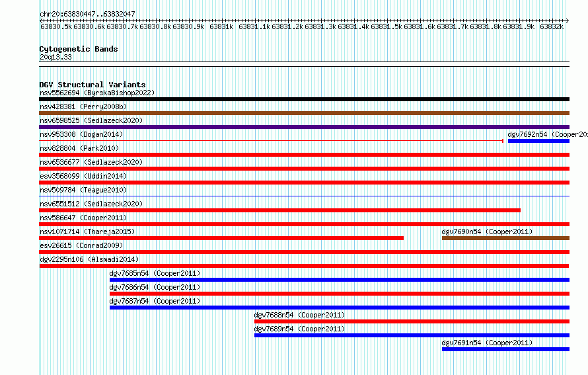Click the ruler's left arrow end

coord(41,21)
